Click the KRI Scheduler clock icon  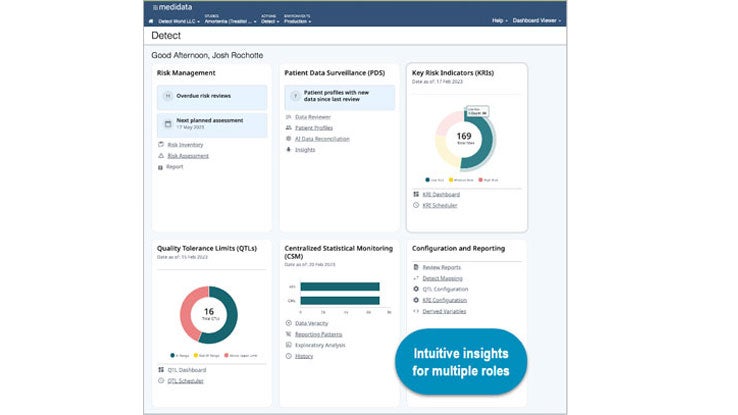click(x=416, y=205)
